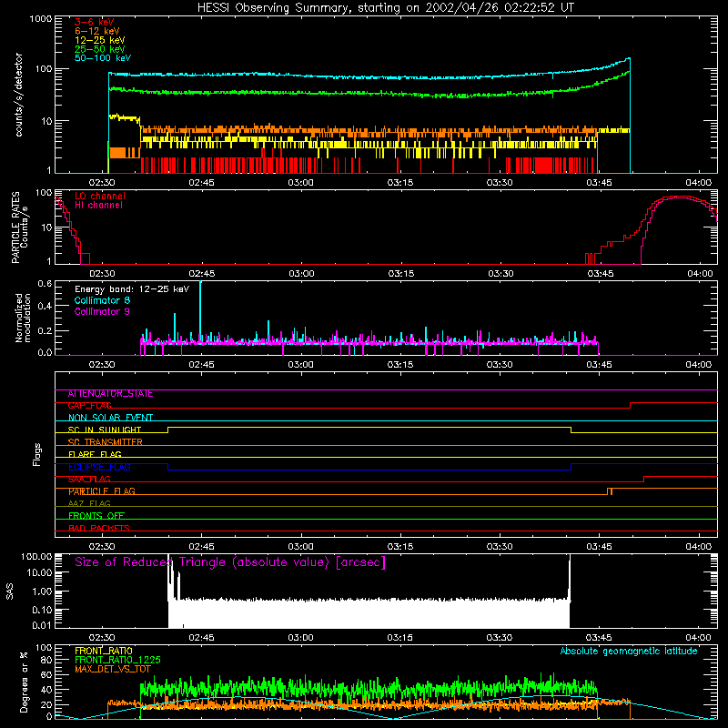This screenshot has height=728, width=728.
Task: Click the tallest cyan Collimator 8 modulation spike
Action: tap(200, 311)
